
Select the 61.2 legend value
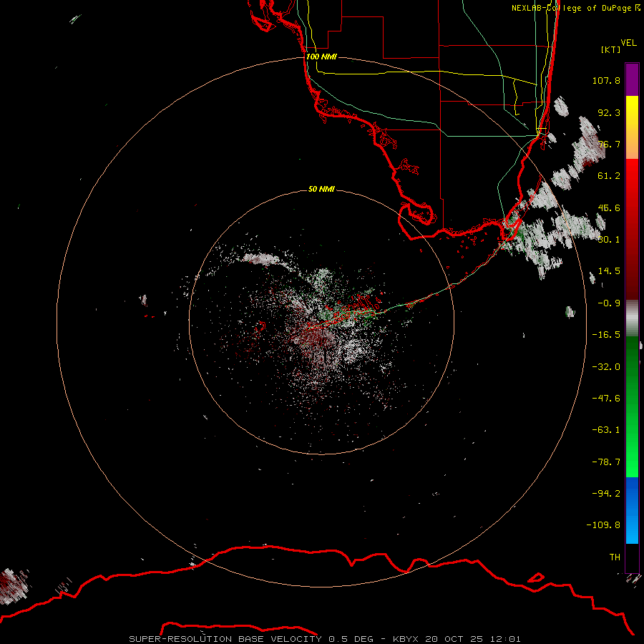[x=609, y=176]
